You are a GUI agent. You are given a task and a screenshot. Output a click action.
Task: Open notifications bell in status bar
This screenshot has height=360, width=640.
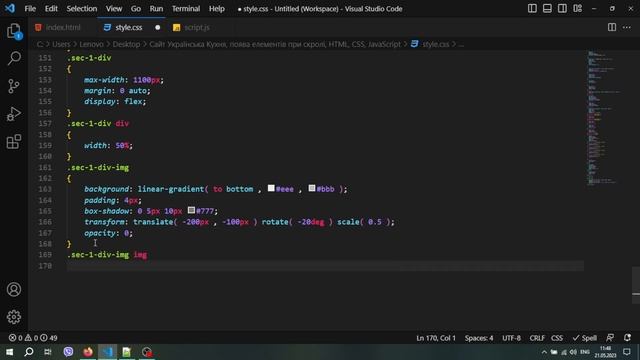[x=627, y=338]
